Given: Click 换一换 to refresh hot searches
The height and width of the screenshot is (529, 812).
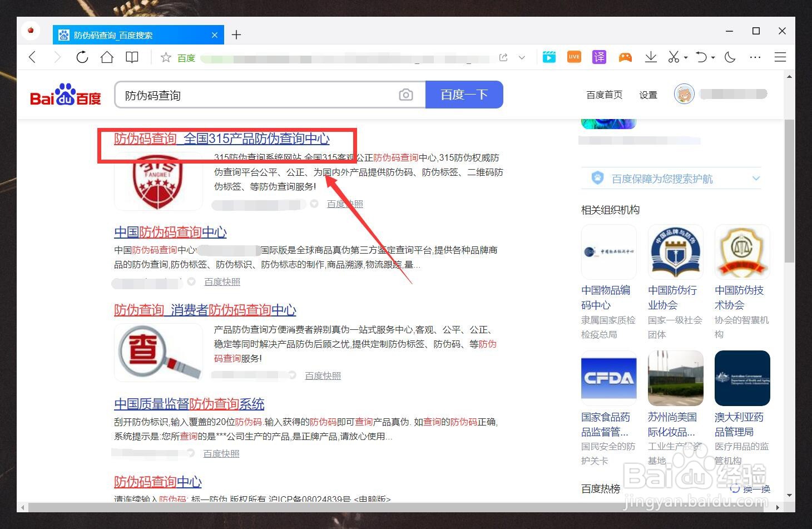Looking at the screenshot, I should pos(751,489).
